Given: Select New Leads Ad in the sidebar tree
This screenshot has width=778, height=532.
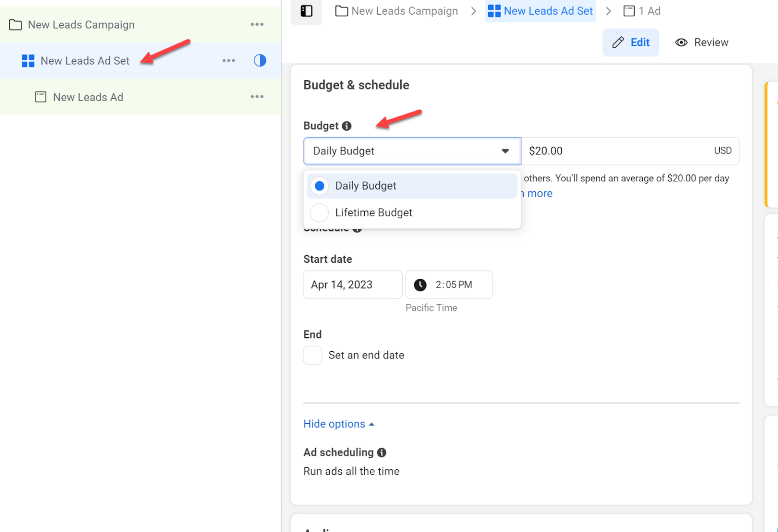Looking at the screenshot, I should (140, 97).
